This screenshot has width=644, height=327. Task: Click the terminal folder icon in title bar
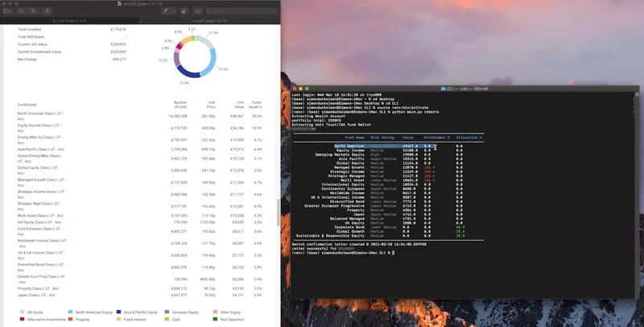tap(444, 88)
